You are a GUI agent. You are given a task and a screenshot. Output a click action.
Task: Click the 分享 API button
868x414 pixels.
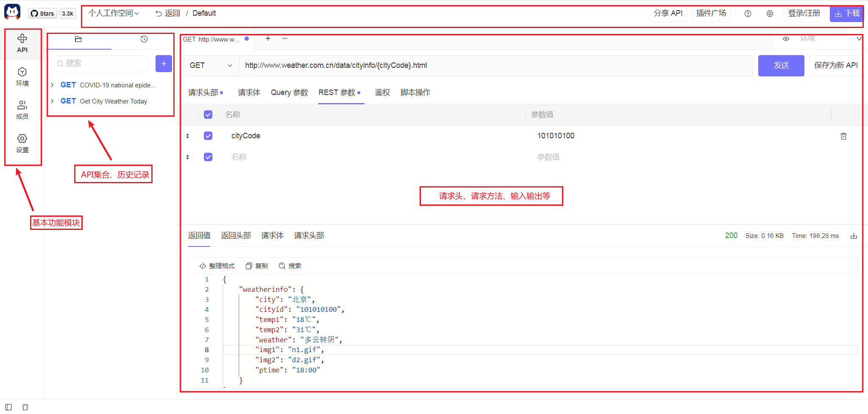668,14
